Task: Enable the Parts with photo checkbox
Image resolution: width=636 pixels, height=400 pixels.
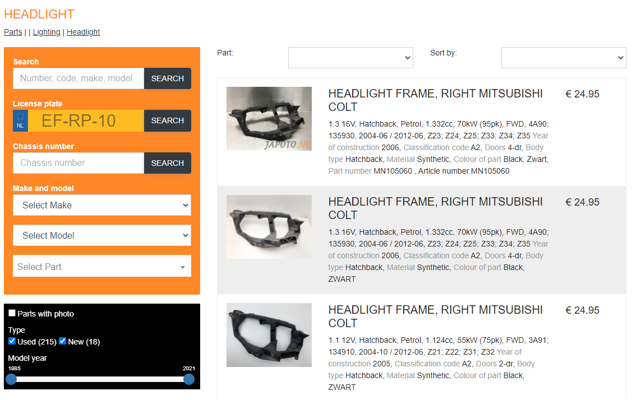Action: [x=12, y=314]
